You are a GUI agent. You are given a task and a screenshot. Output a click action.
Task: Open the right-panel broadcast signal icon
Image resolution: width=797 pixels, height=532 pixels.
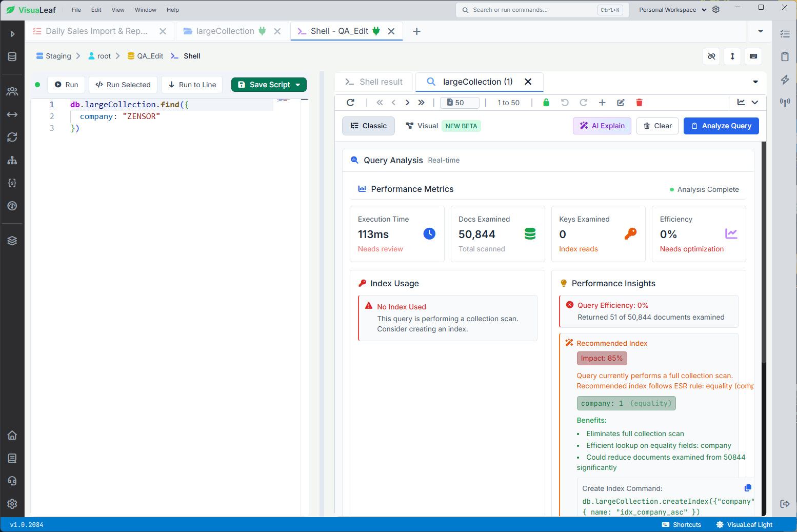[x=785, y=102]
